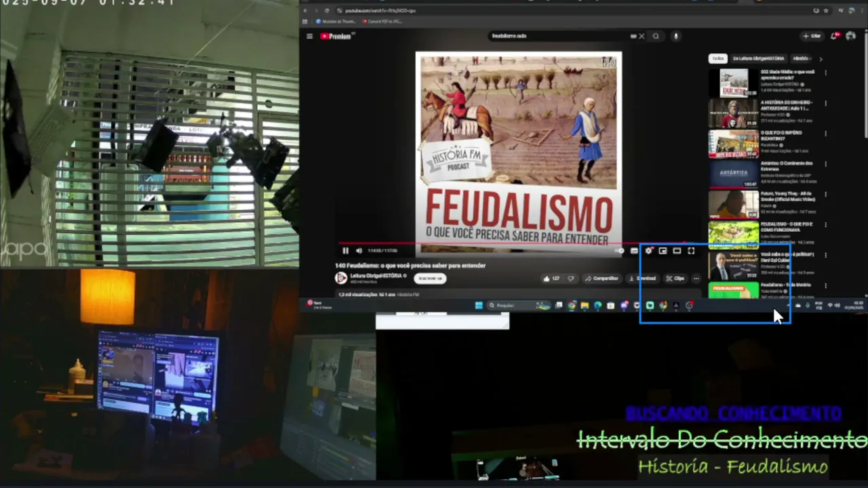
Task: Toggle the autoplay switch in the player
Action: click(x=619, y=251)
